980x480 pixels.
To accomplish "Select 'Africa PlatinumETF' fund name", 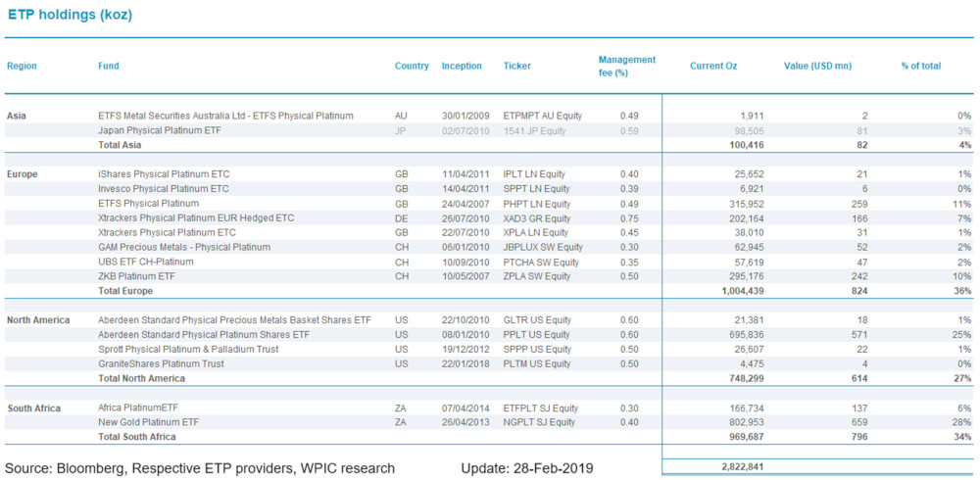I will pyautogui.click(x=138, y=408).
